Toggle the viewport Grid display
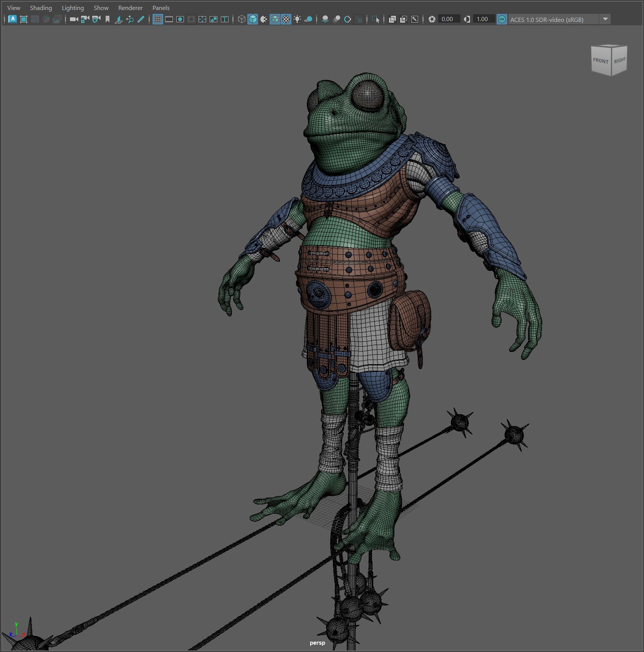 point(158,19)
